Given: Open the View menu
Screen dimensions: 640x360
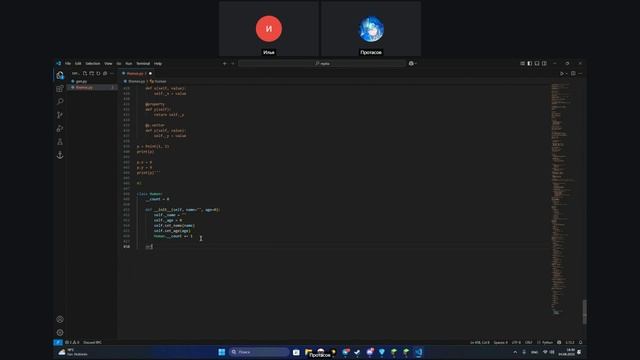Looking at the screenshot, I should click(108, 63).
